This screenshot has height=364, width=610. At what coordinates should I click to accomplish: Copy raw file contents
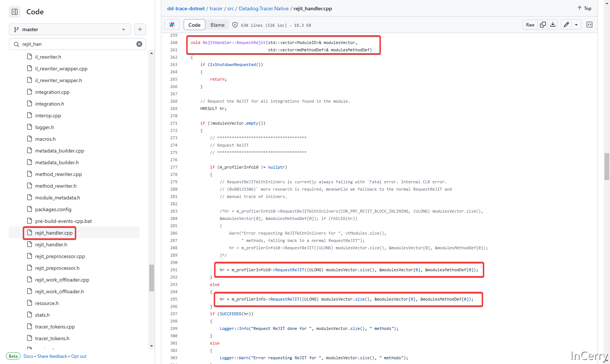click(543, 25)
